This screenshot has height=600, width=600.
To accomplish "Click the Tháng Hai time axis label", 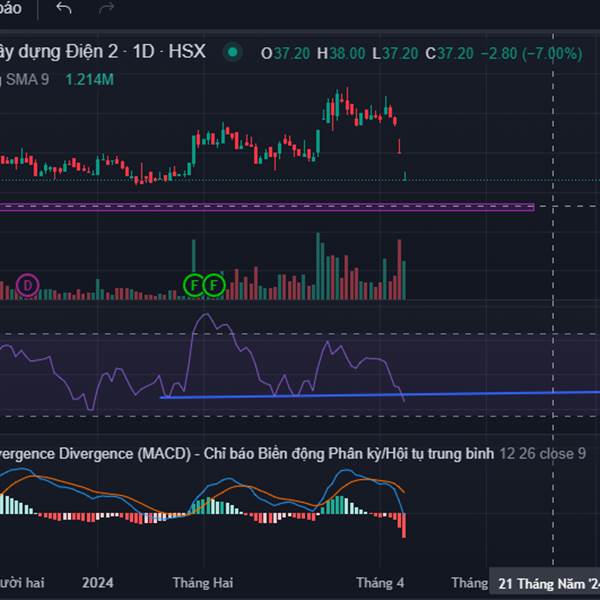I will tap(203, 583).
